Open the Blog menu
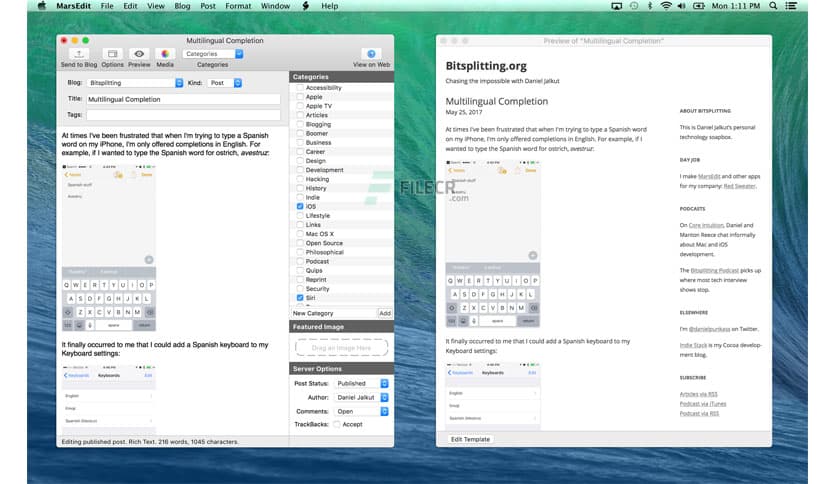 [182, 6]
